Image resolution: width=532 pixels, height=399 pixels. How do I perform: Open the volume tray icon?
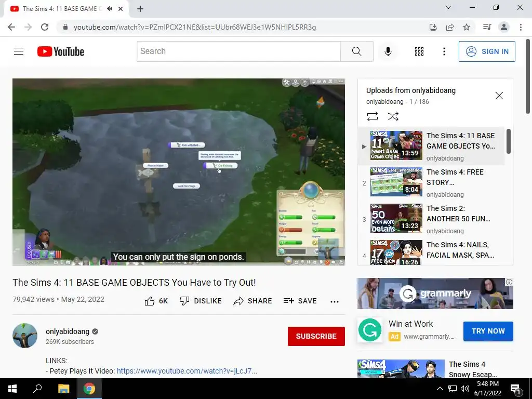point(465,389)
